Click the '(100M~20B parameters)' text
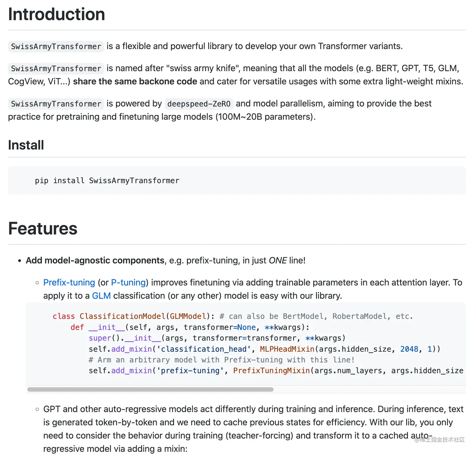Viewport: 476px width, 454px height. [x=265, y=117]
